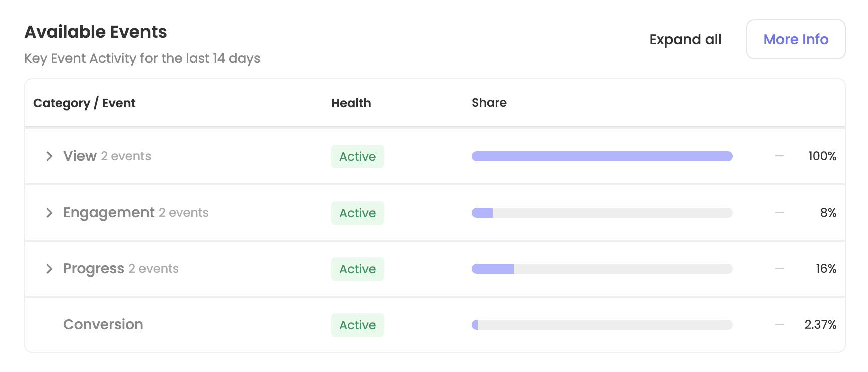Click the dash icon beside 2.37%
The width and height of the screenshot is (868, 372).
point(779,325)
